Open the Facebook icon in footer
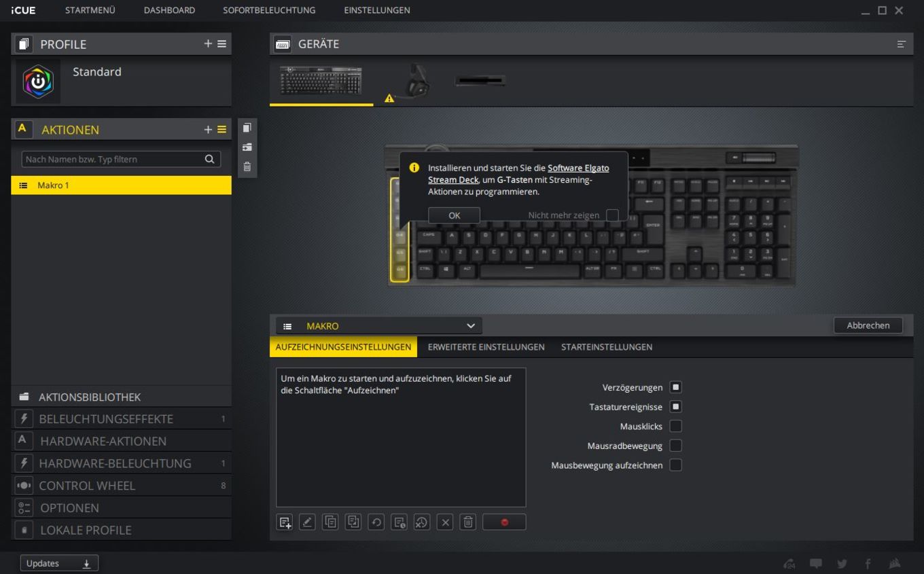 [x=868, y=564]
